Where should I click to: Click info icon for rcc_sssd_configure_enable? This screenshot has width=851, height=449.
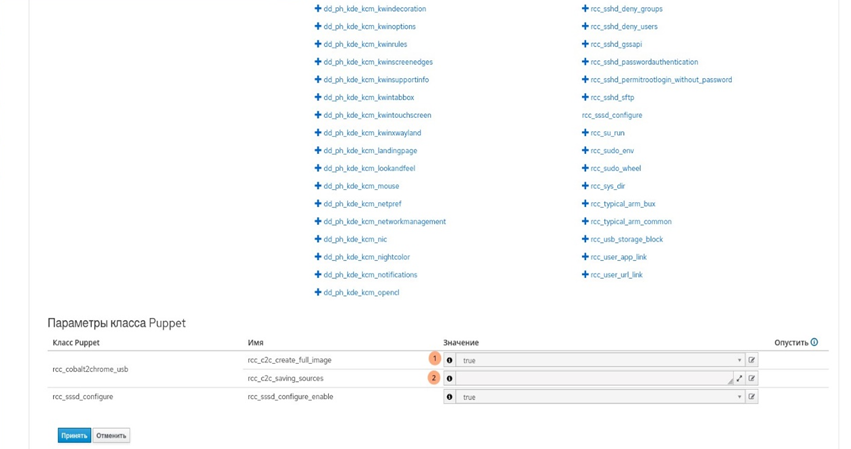[449, 397]
